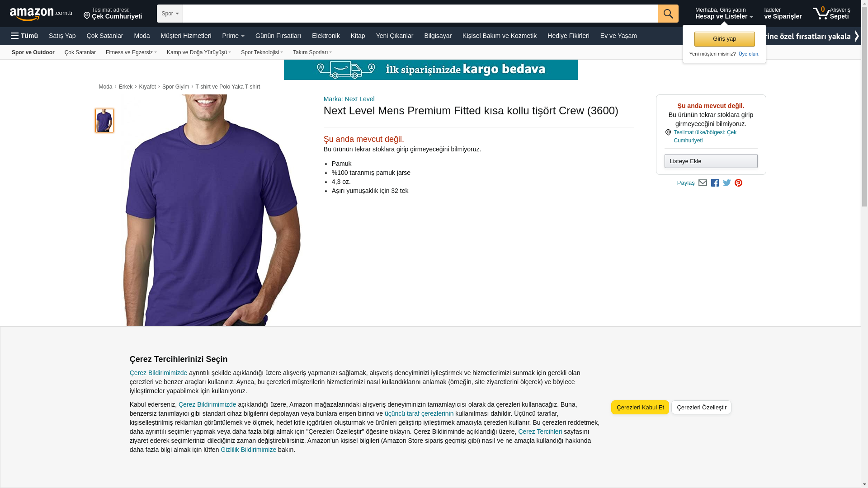Open the Kitap navigation item
This screenshot has width=868, height=488.
(x=358, y=36)
